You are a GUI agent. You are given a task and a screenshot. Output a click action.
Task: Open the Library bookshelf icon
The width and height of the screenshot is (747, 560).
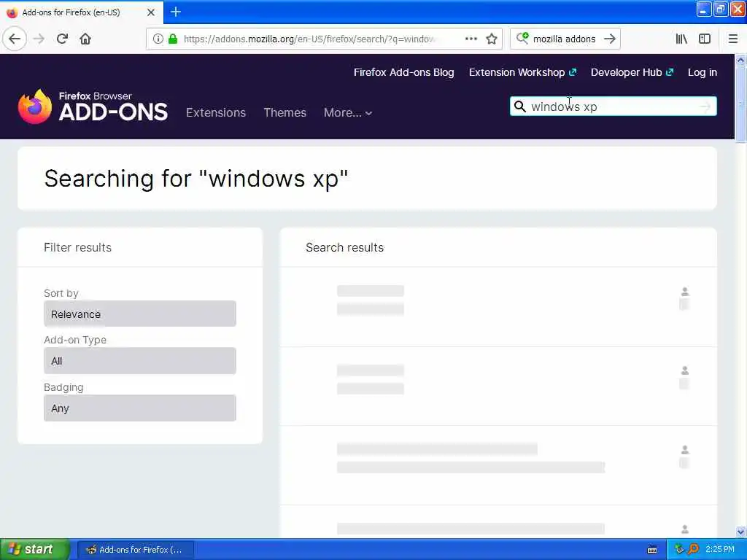click(x=681, y=39)
